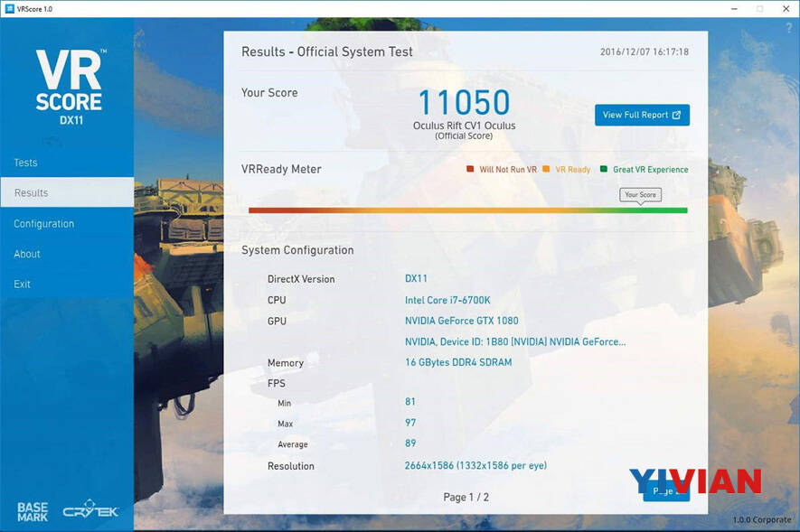800x532 pixels.
Task: Click the help question mark icon
Action: tap(788, 29)
